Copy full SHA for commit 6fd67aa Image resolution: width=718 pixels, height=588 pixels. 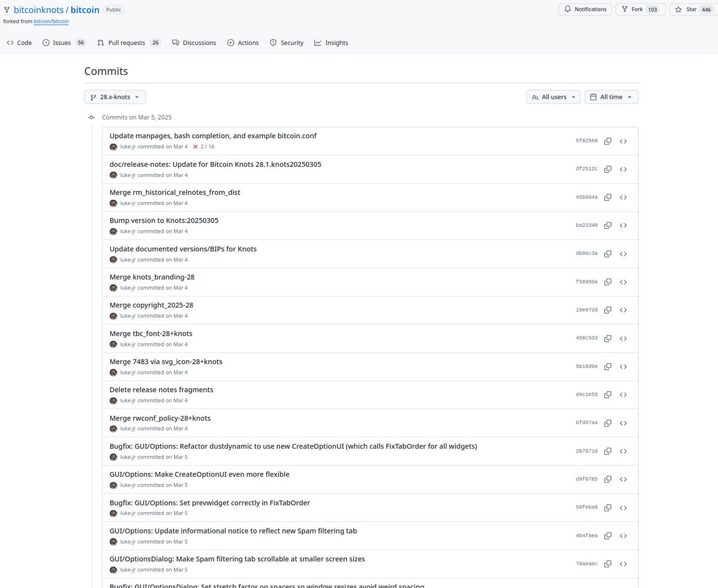(x=608, y=423)
